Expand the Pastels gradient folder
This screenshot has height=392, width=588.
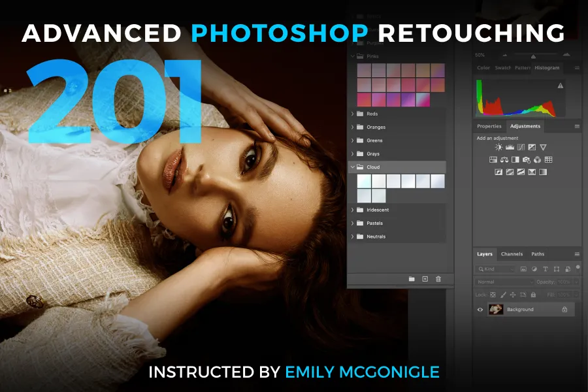click(x=353, y=223)
